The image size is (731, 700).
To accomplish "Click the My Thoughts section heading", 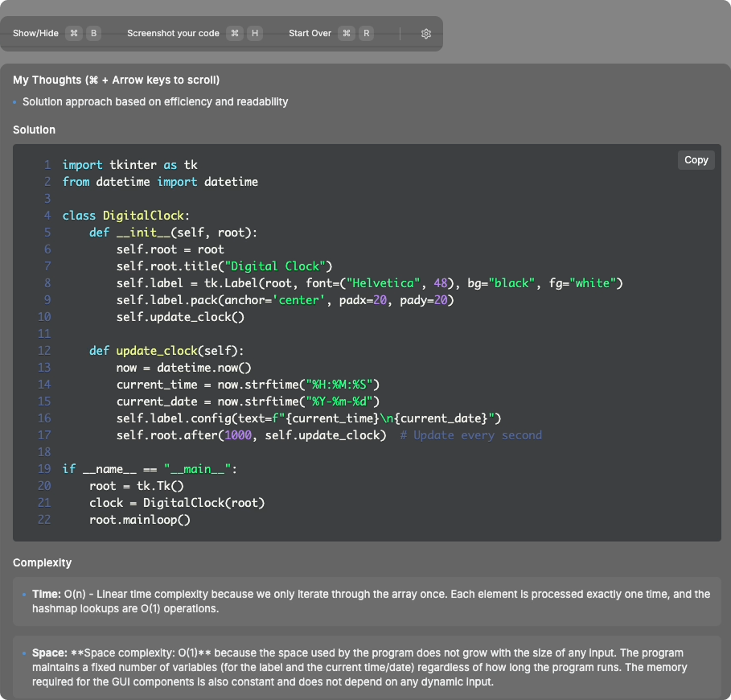I will pyautogui.click(x=116, y=80).
